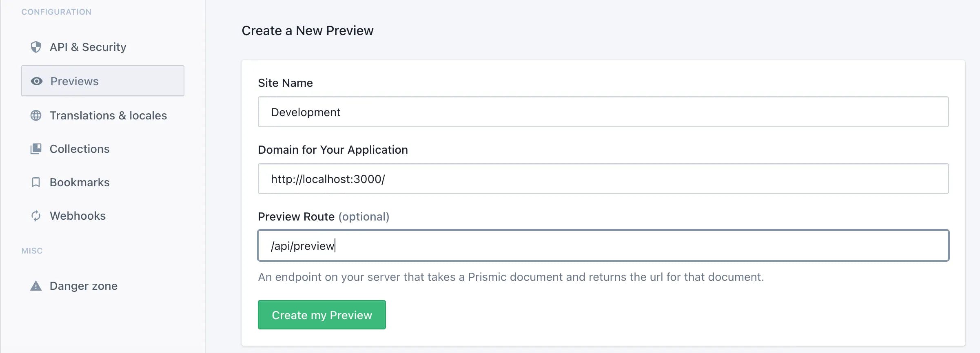Click the domain field with localhost URL
Screen dimensions: 980x353
point(603,179)
